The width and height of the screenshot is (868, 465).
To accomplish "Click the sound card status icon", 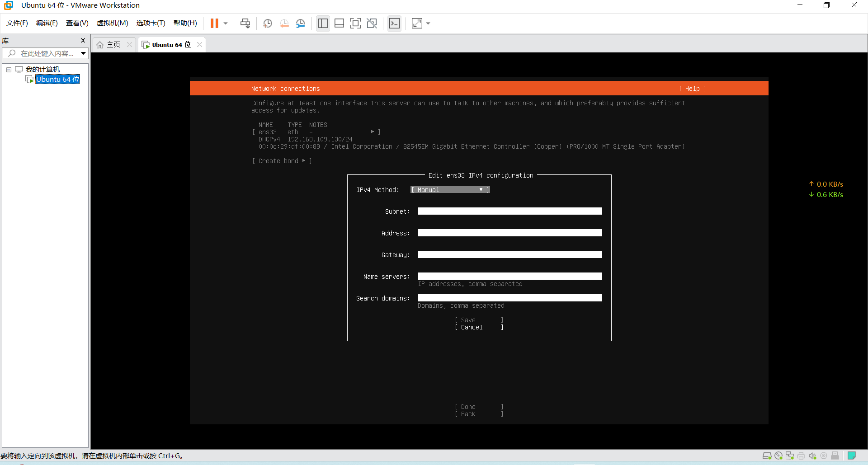I will tap(812, 456).
